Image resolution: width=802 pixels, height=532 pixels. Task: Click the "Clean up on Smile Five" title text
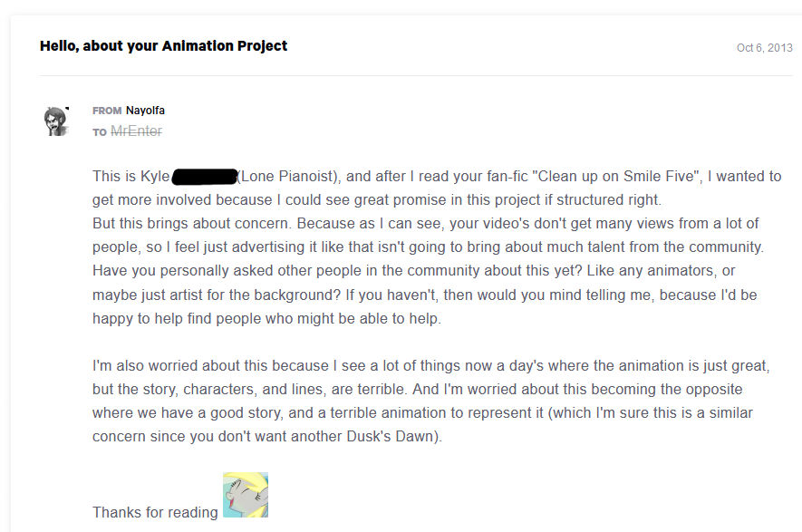pyautogui.click(x=616, y=177)
